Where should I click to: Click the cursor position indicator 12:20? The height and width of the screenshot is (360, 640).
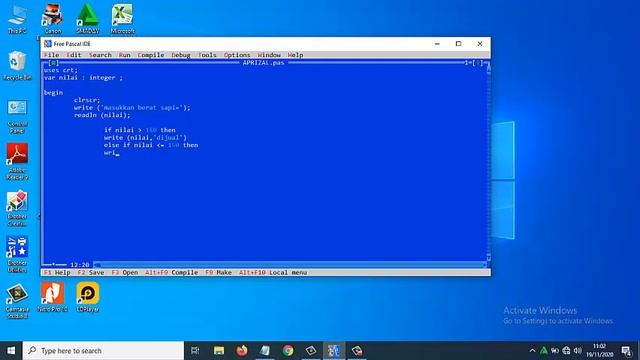click(x=80, y=264)
